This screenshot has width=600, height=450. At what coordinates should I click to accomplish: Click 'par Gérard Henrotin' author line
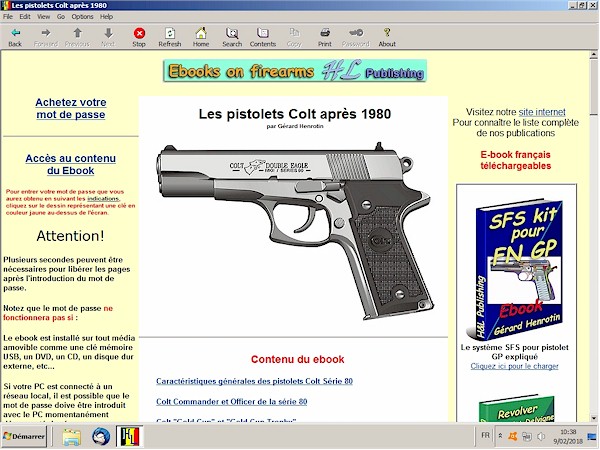pos(295,126)
